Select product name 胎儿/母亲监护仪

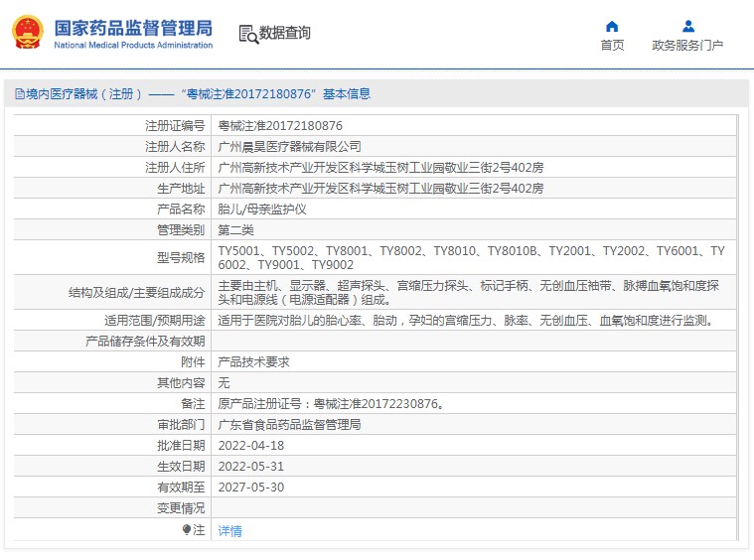pos(262,210)
